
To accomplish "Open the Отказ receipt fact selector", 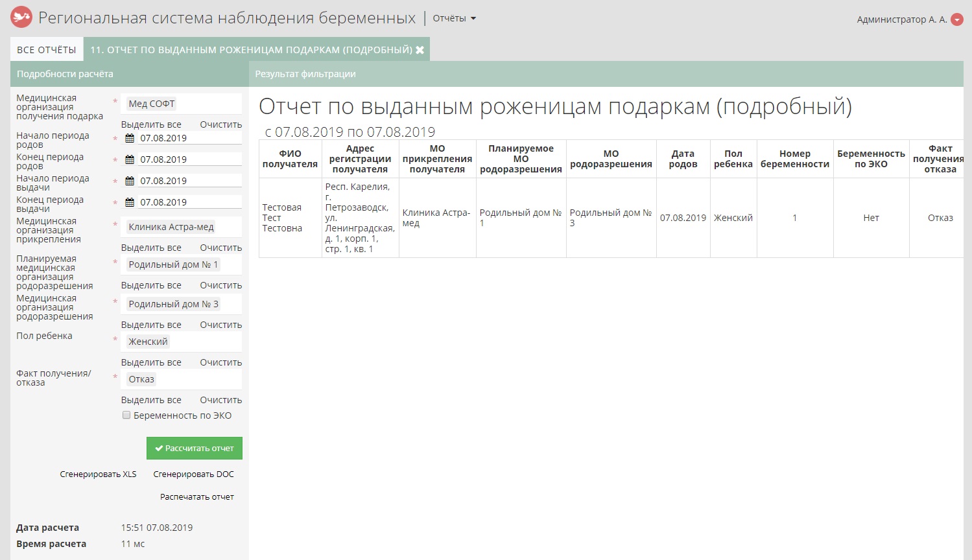I will point(182,379).
